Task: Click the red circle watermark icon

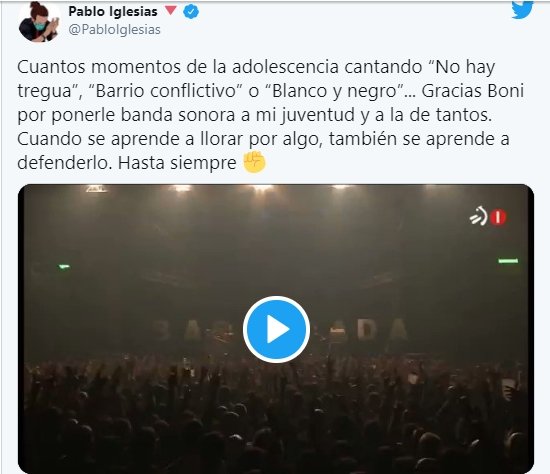Action: coord(498,217)
